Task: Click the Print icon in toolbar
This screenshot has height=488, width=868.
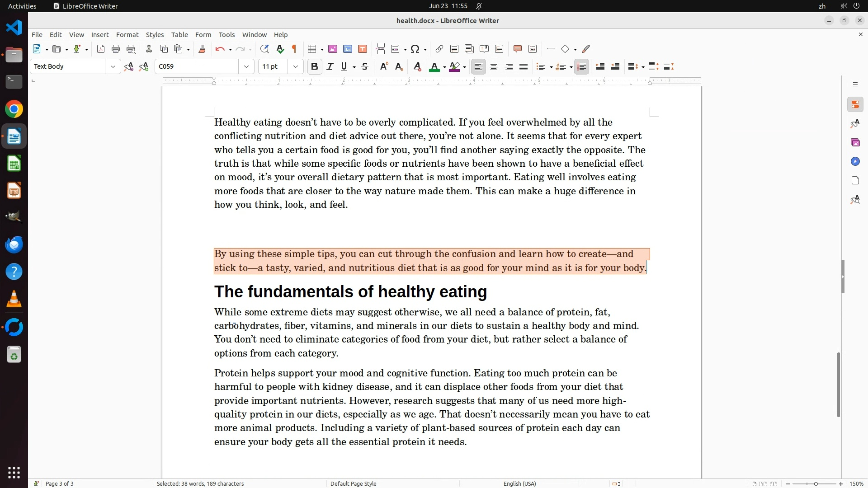Action: pos(116,49)
